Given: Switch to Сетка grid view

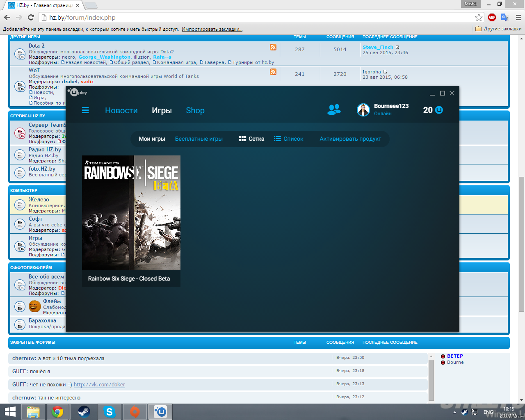Looking at the screenshot, I should pos(252,139).
